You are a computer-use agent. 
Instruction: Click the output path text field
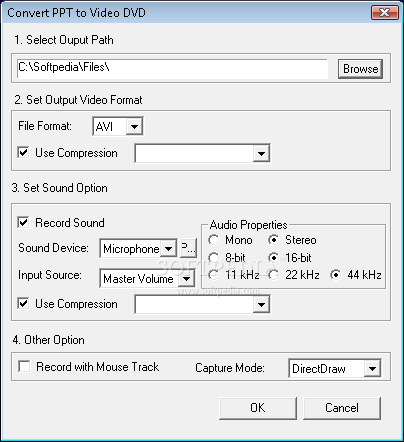[172, 69]
